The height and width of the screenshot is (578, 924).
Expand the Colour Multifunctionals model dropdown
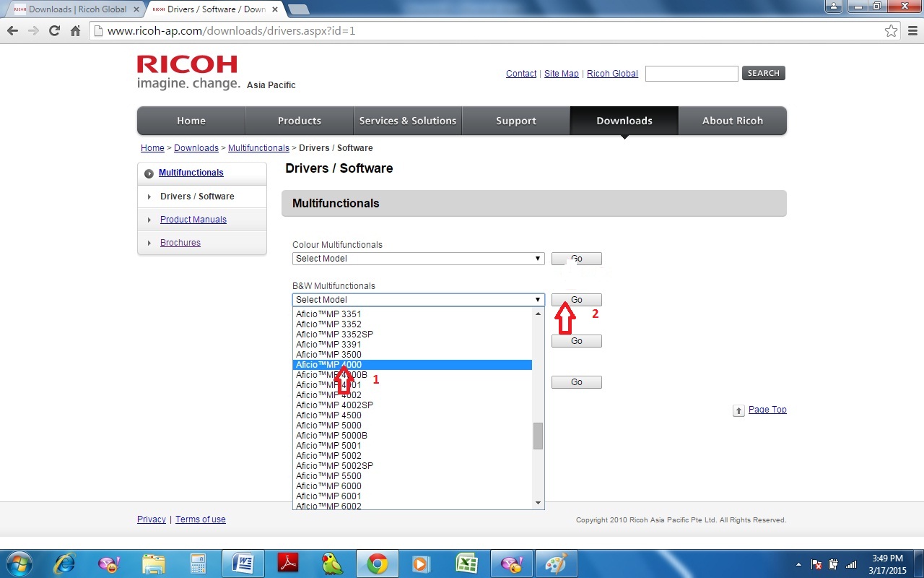pos(419,259)
